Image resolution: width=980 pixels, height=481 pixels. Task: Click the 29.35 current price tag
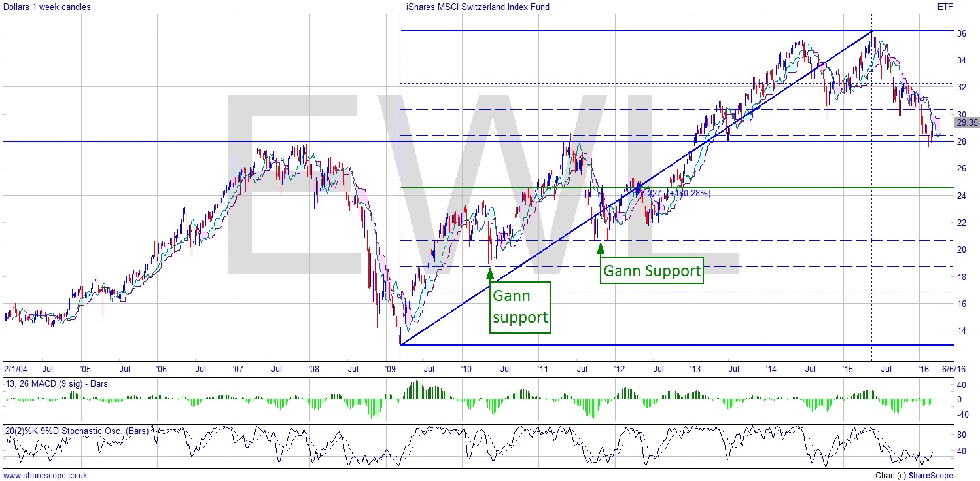point(966,122)
